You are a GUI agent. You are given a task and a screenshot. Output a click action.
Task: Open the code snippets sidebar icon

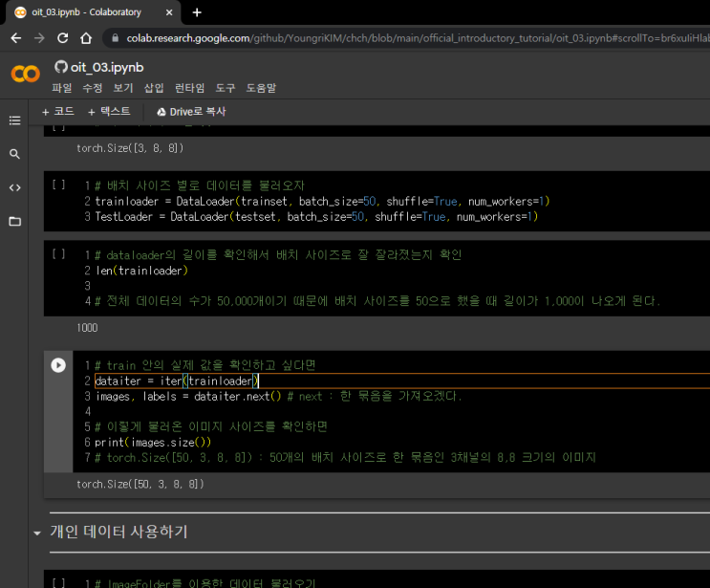14,187
